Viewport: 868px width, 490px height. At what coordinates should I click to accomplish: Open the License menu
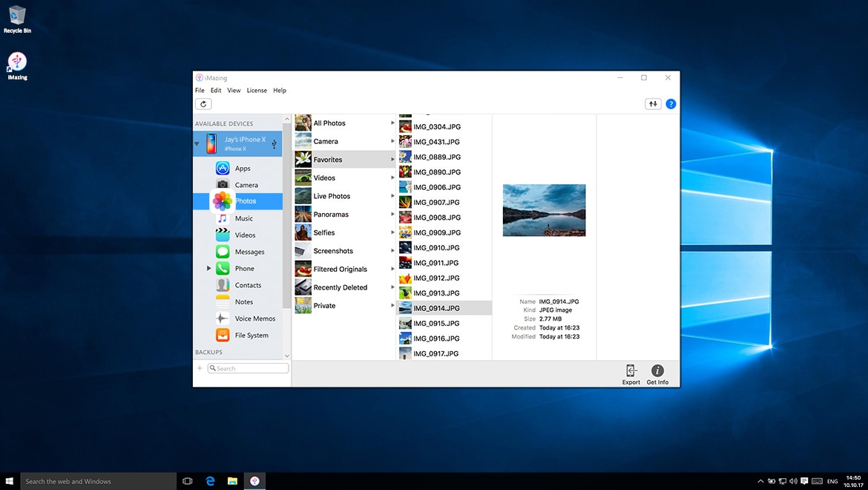pos(257,91)
